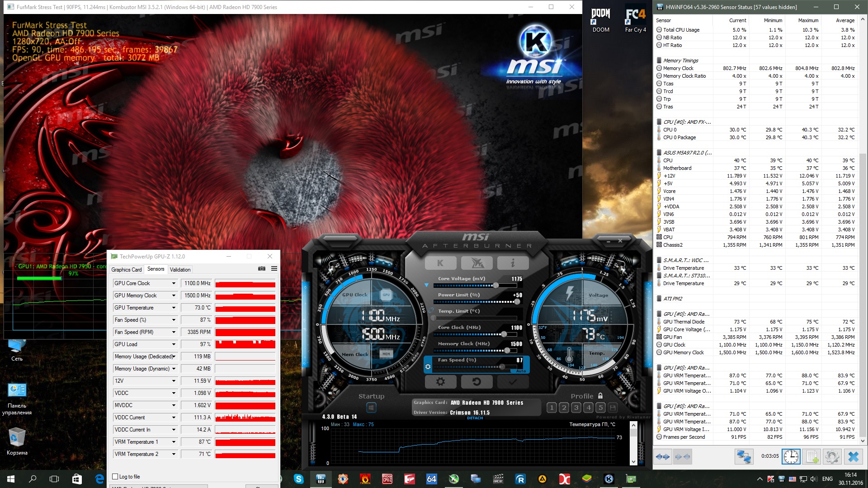This screenshot has width=868, height=488.
Task: Click Core Clock (MHz) slider handle
Action: [x=504, y=334]
